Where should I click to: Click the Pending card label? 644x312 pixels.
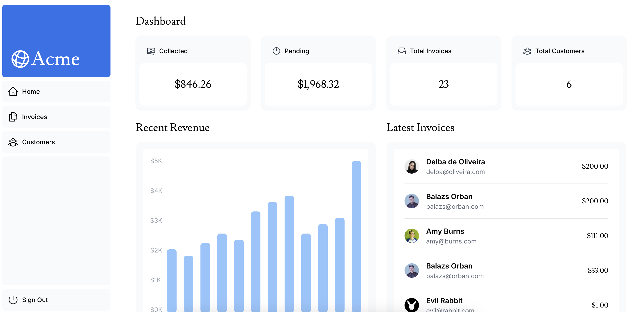(297, 51)
